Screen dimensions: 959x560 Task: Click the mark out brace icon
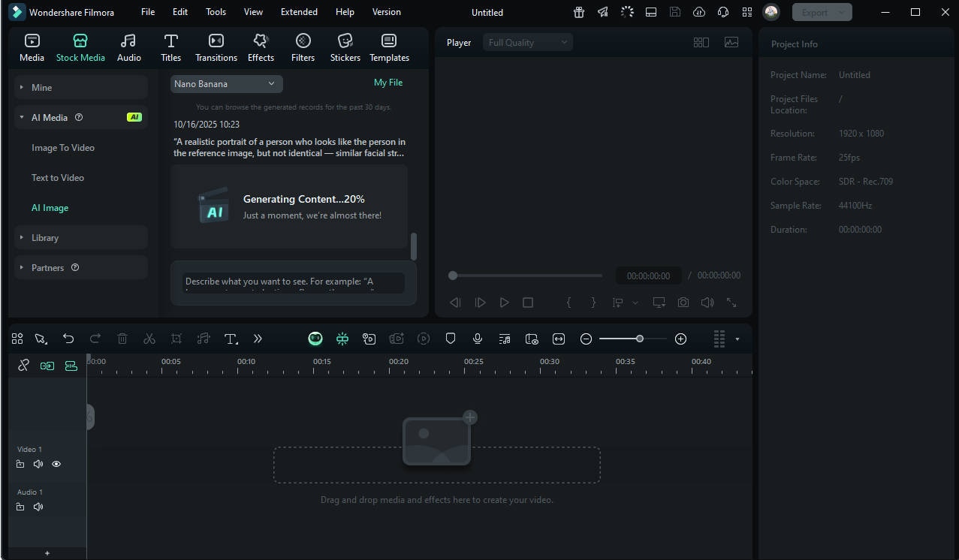click(593, 303)
